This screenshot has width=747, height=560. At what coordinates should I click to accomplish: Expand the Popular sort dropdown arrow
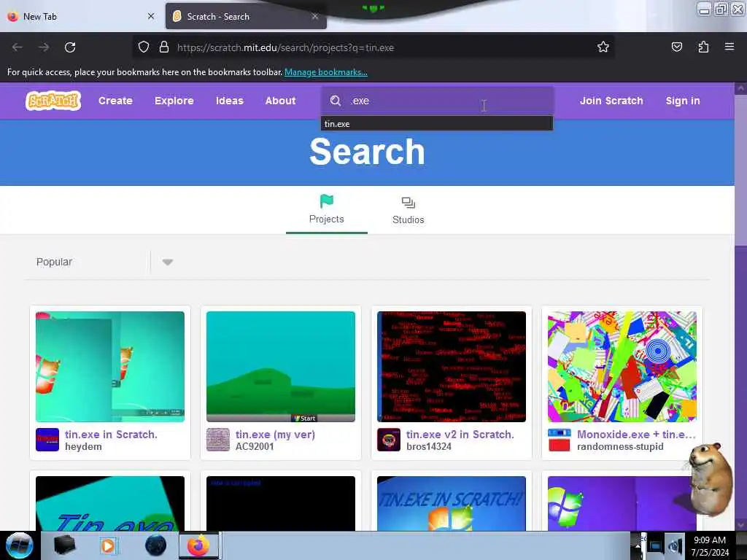(x=167, y=262)
